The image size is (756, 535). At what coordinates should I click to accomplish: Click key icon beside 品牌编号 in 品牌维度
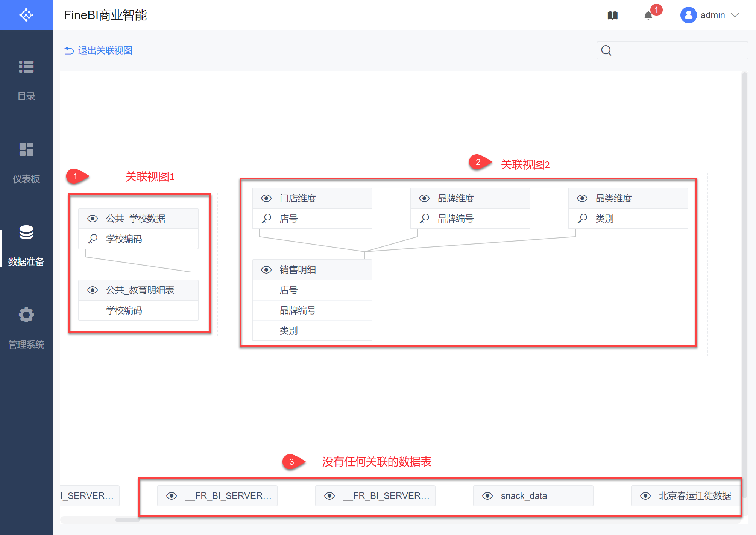(425, 218)
